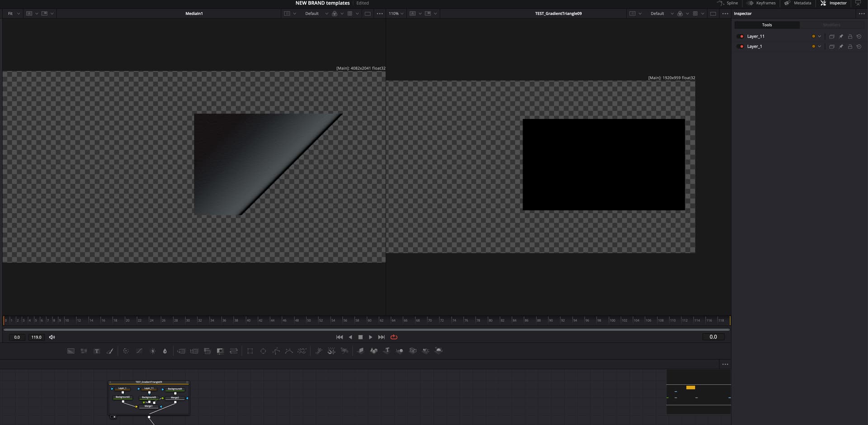This screenshot has width=868, height=425.
Task: Reset the Layer_1 tool settings
Action: [x=859, y=47]
